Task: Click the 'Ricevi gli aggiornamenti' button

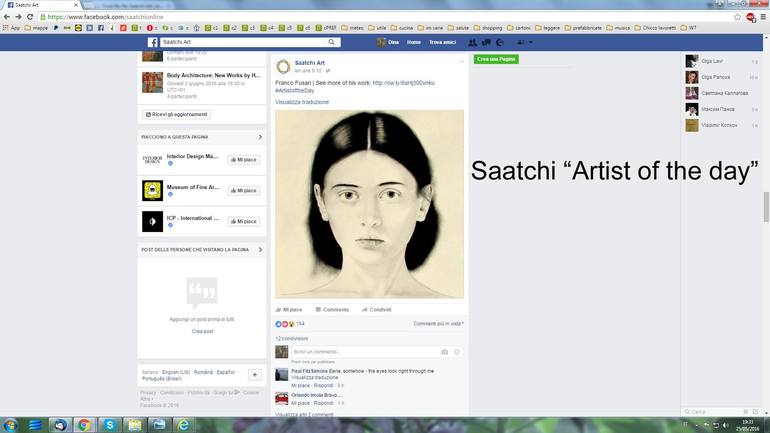Action: pyautogui.click(x=177, y=114)
